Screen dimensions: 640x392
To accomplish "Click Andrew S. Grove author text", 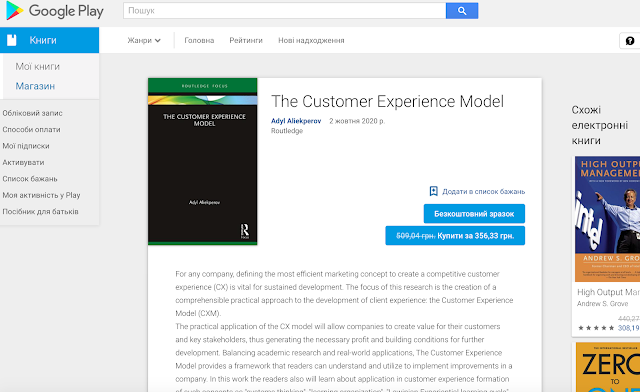I will point(602,304).
